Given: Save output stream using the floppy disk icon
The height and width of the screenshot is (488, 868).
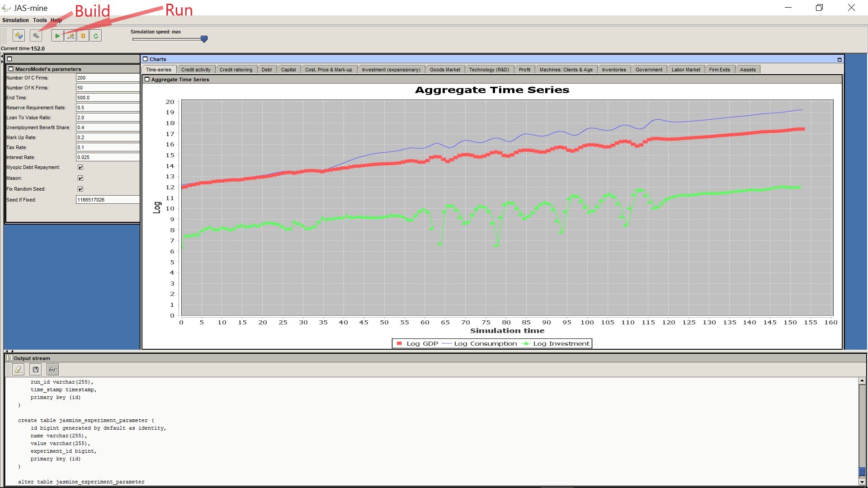Looking at the screenshot, I should point(36,370).
